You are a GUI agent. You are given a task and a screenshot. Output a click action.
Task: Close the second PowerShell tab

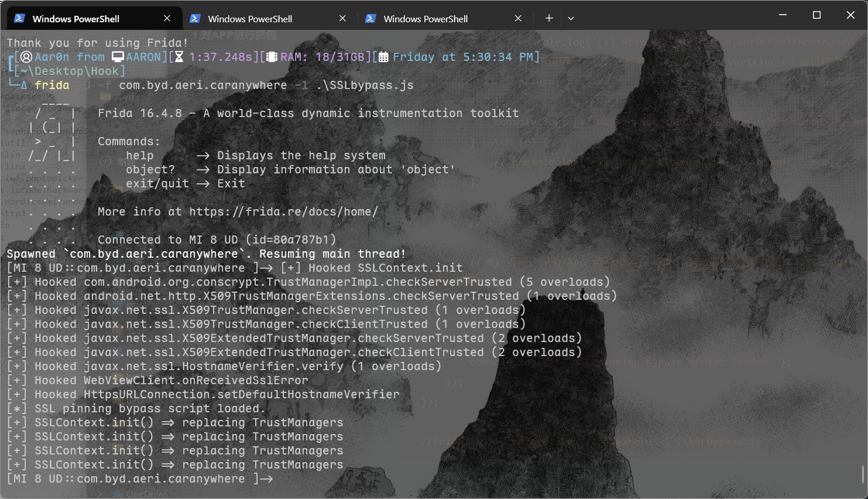342,18
